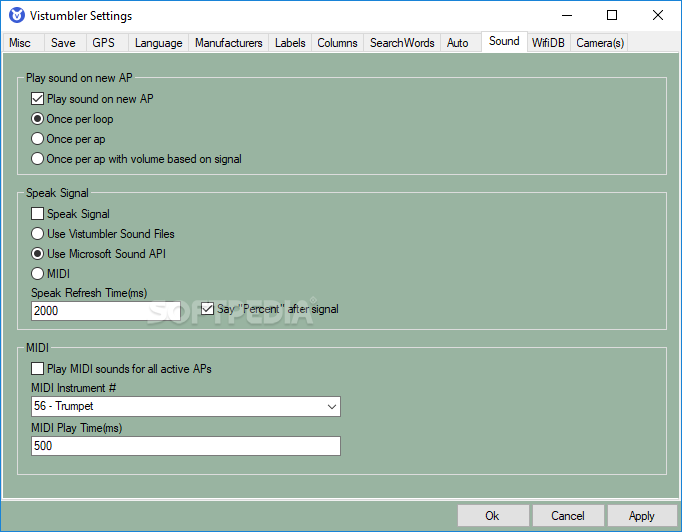Minimize the Vistumbler Settings window
This screenshot has width=682, height=532.
[x=567, y=15]
